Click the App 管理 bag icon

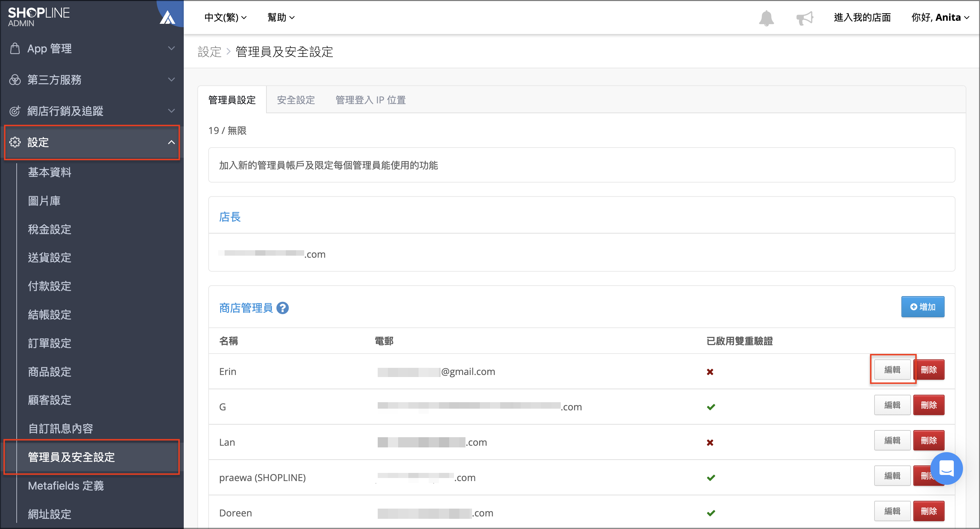pyautogui.click(x=15, y=48)
